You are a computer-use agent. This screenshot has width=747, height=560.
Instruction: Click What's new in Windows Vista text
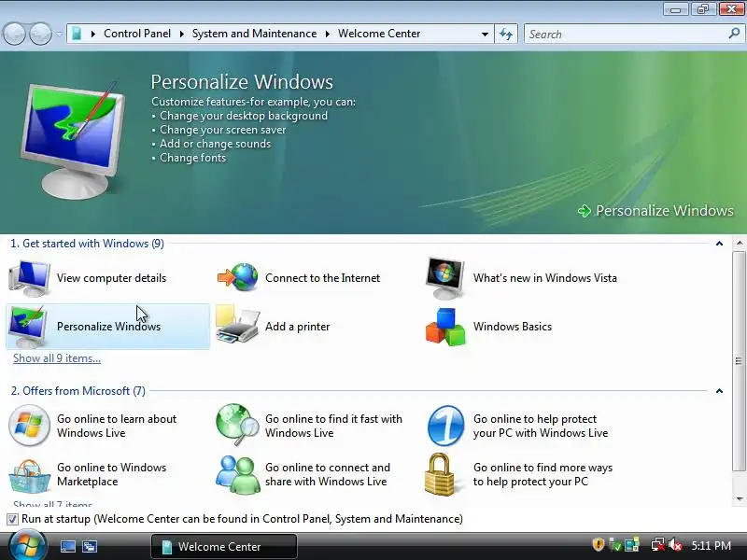click(545, 278)
